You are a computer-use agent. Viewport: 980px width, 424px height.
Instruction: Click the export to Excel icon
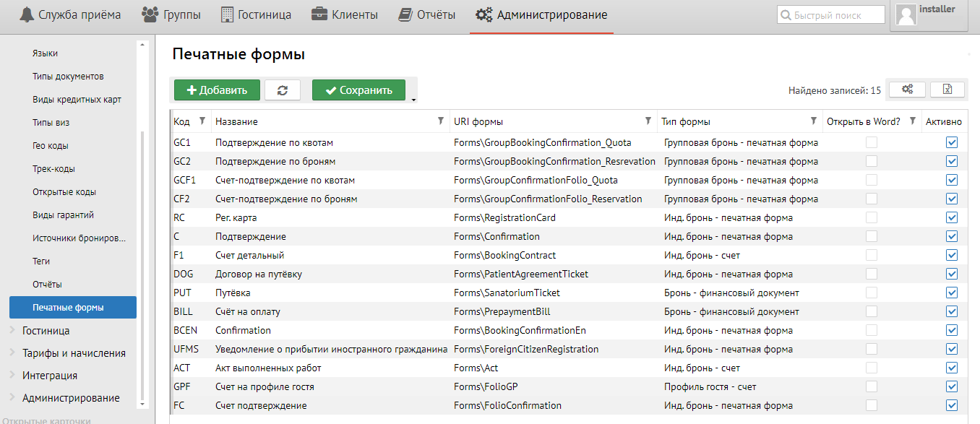947,90
